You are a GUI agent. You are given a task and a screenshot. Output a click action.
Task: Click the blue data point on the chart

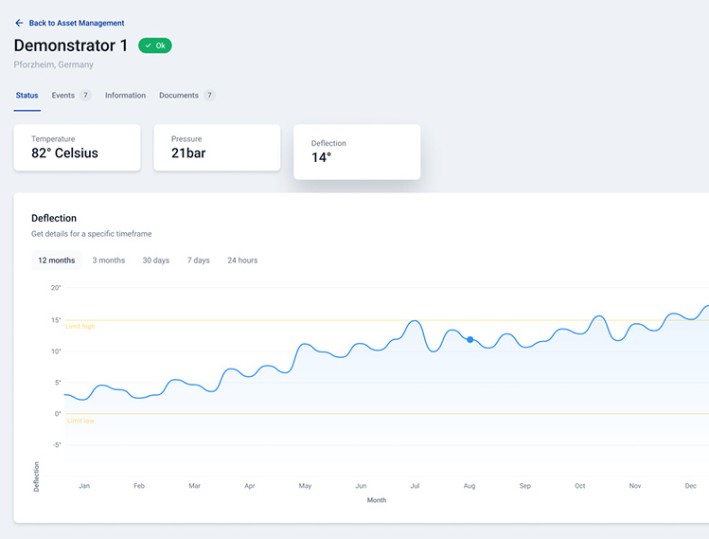click(470, 340)
